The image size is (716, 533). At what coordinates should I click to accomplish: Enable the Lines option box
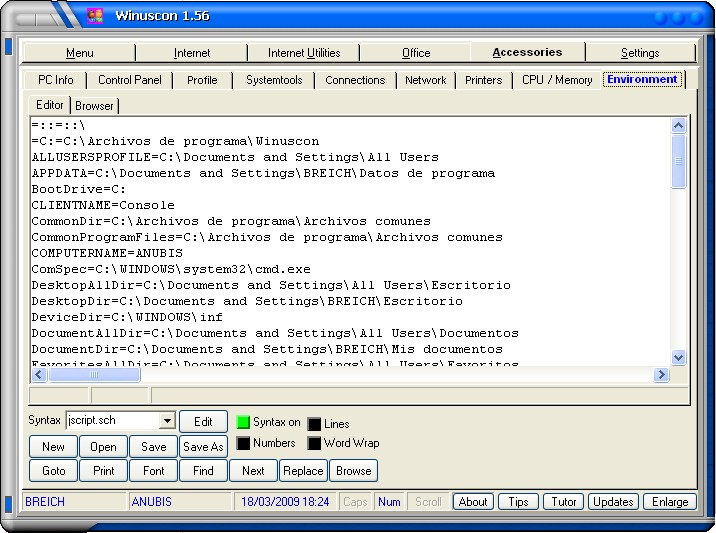pyautogui.click(x=314, y=424)
